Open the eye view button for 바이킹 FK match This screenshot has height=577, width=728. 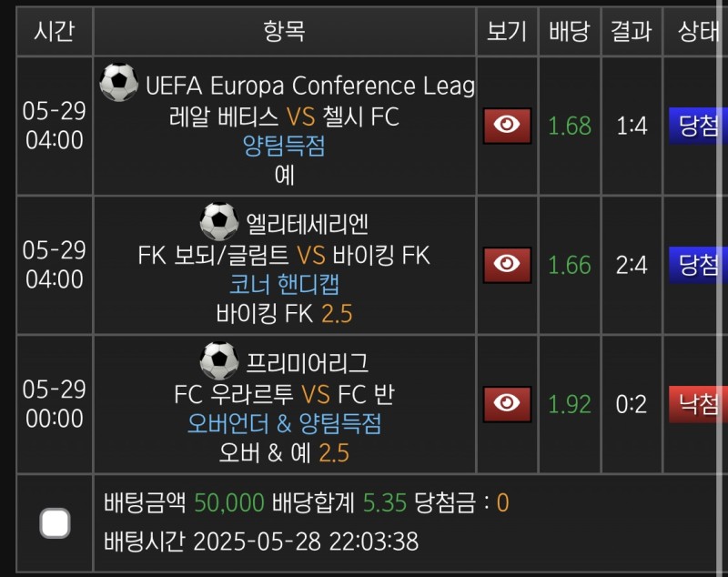507,265
